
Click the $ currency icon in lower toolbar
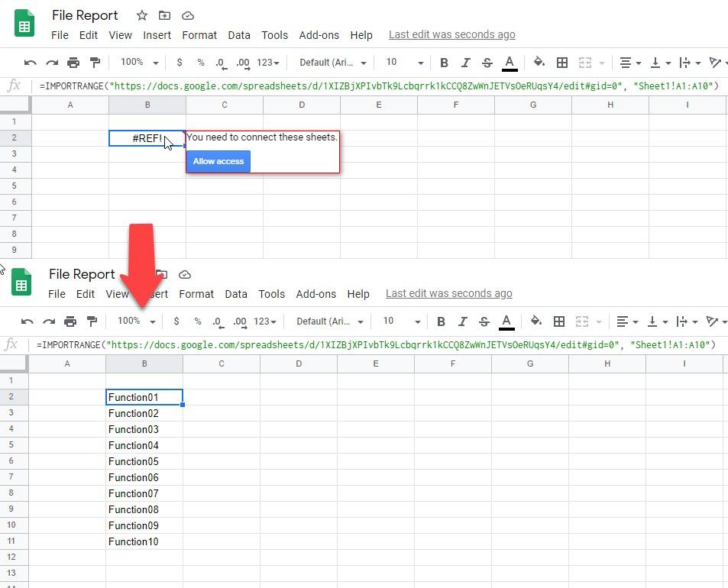176,321
